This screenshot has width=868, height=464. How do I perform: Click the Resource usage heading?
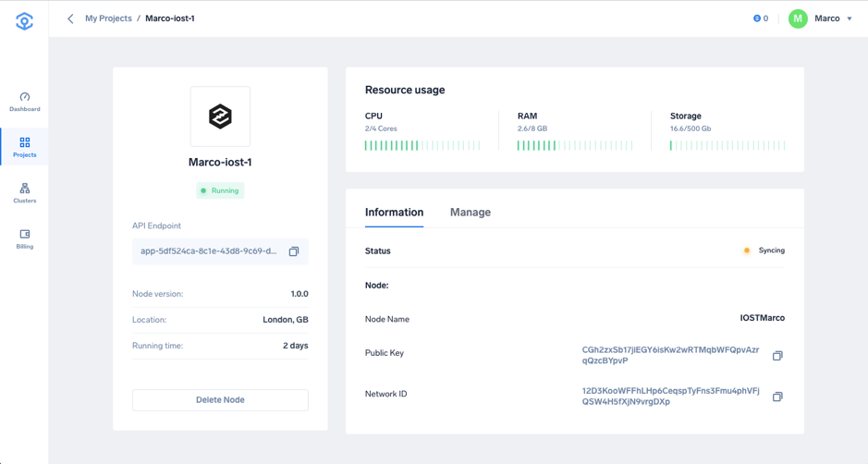click(x=405, y=90)
